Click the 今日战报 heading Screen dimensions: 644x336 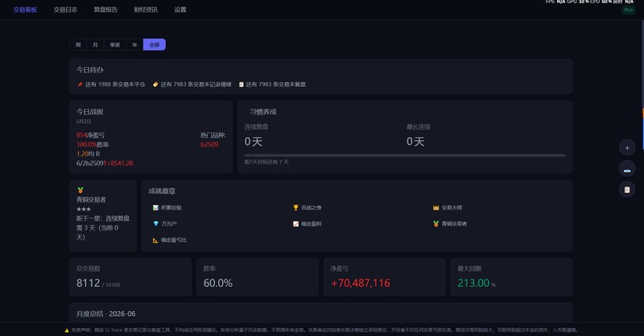(89, 112)
